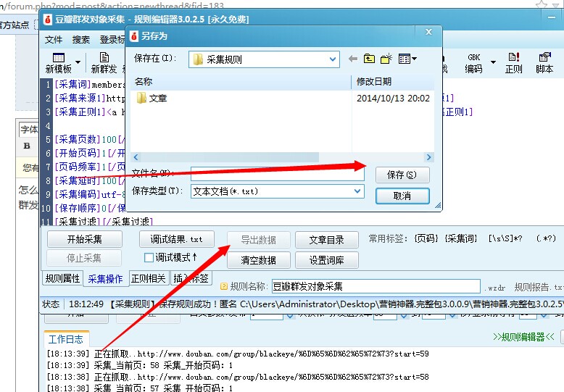Click the 新模板 (new template) toolbar icon
This screenshot has width=564, height=392.
click(x=58, y=63)
